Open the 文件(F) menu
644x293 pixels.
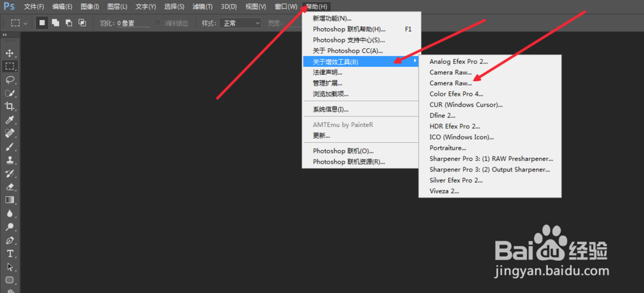(33, 7)
